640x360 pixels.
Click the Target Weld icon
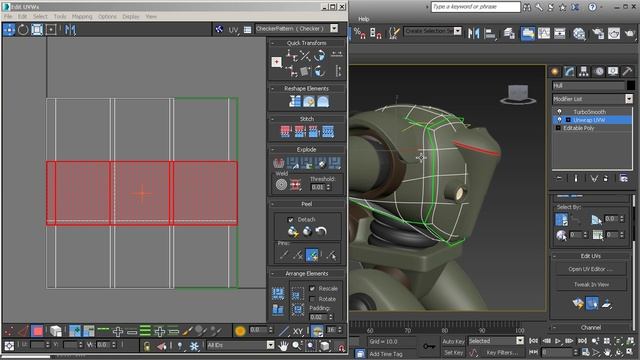[x=281, y=185]
